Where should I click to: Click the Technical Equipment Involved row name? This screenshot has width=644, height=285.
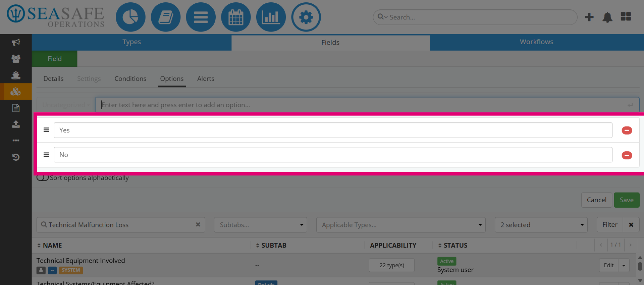click(x=80, y=261)
